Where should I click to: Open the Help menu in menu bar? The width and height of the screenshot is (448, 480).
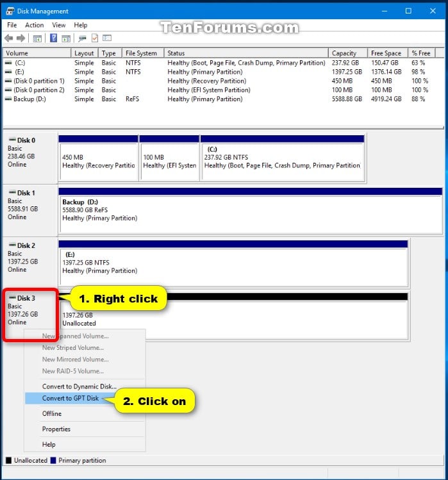tap(81, 25)
